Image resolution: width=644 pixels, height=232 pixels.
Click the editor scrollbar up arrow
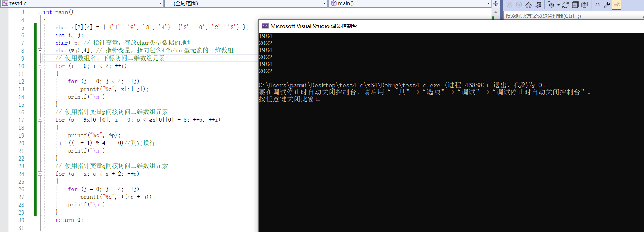coord(496,12)
